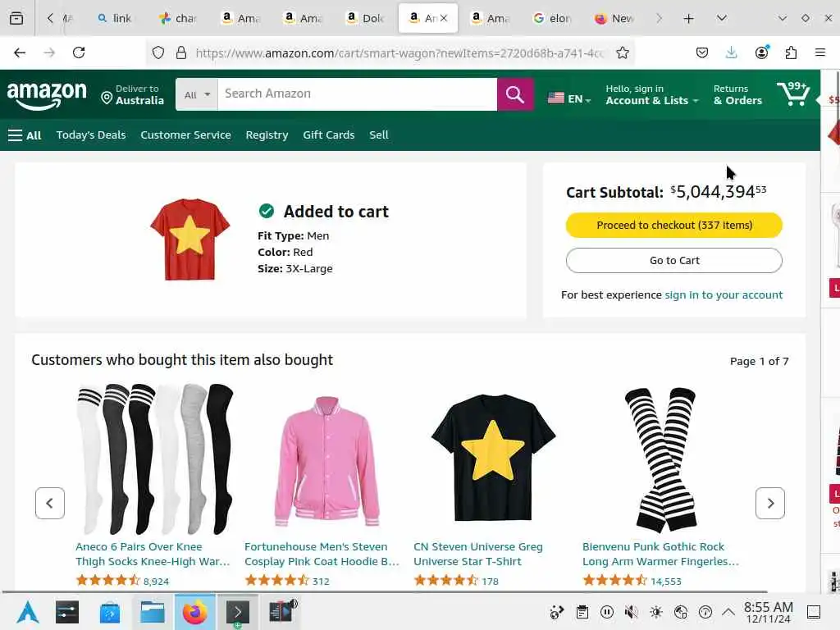Image resolution: width=840 pixels, height=630 pixels.
Task: Open CN Steven Universe Greg T-Shirt link
Action: 478,554
